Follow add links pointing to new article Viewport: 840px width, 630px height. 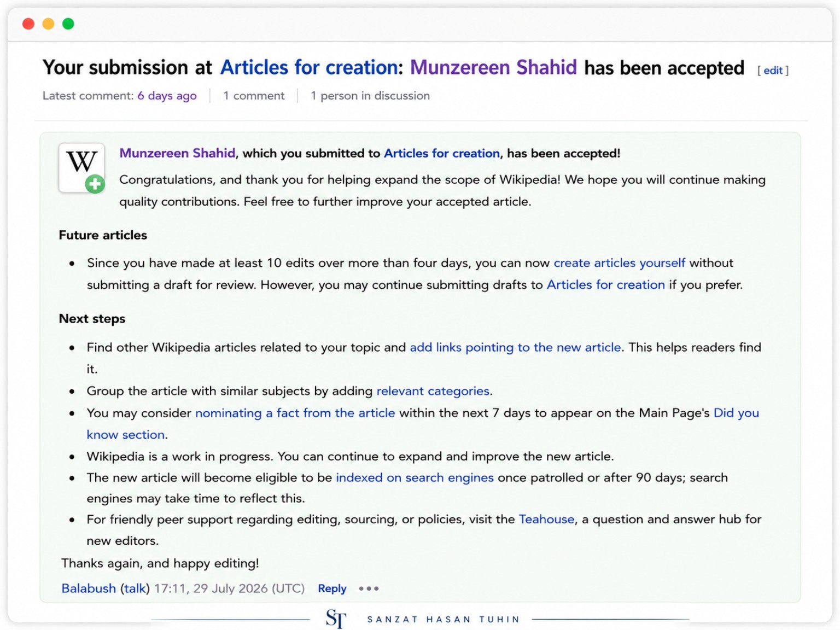(x=515, y=347)
